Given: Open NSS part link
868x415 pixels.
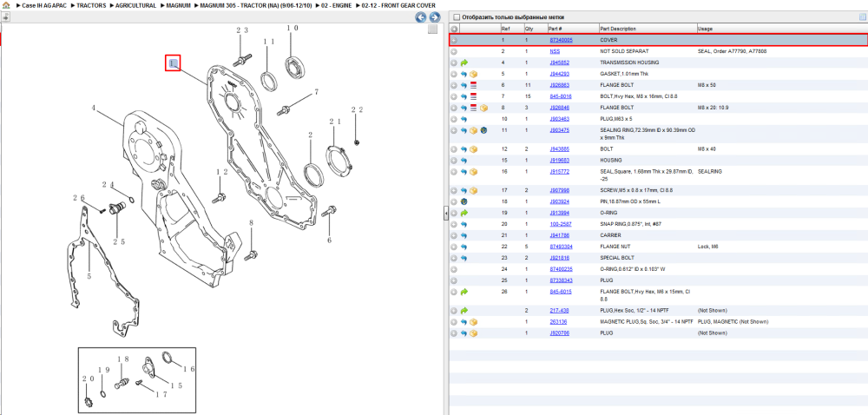Looking at the screenshot, I should [554, 51].
